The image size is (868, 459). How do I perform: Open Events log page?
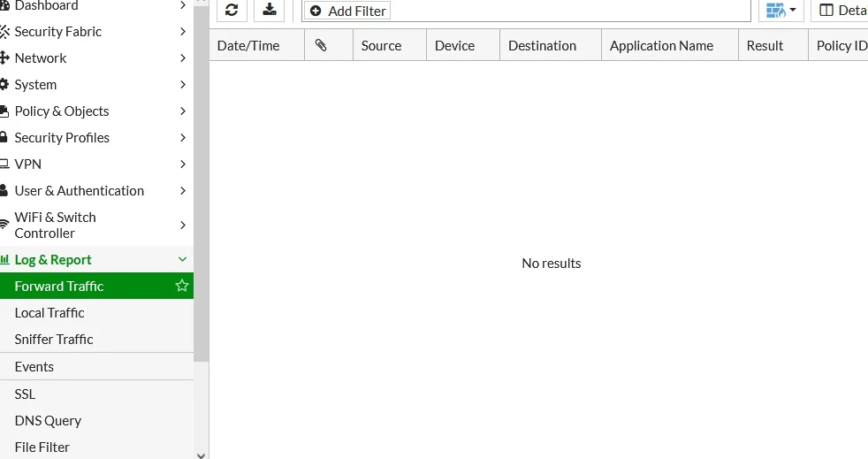(x=97, y=366)
